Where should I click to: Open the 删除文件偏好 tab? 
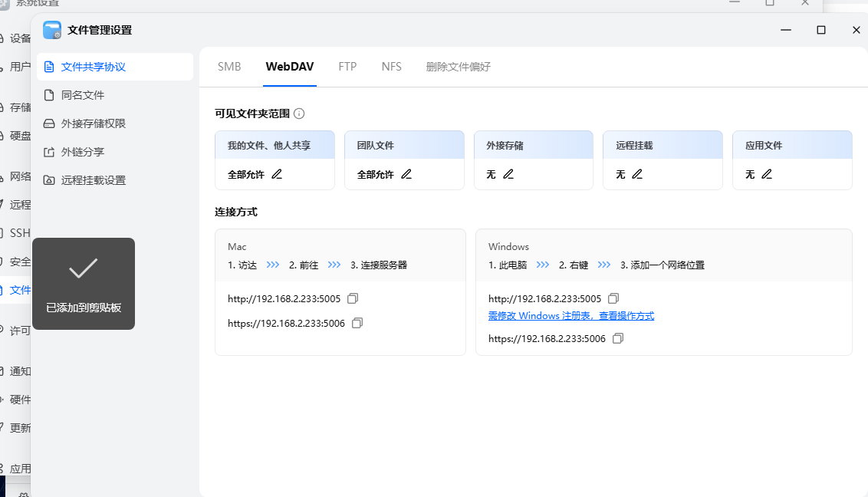click(458, 67)
